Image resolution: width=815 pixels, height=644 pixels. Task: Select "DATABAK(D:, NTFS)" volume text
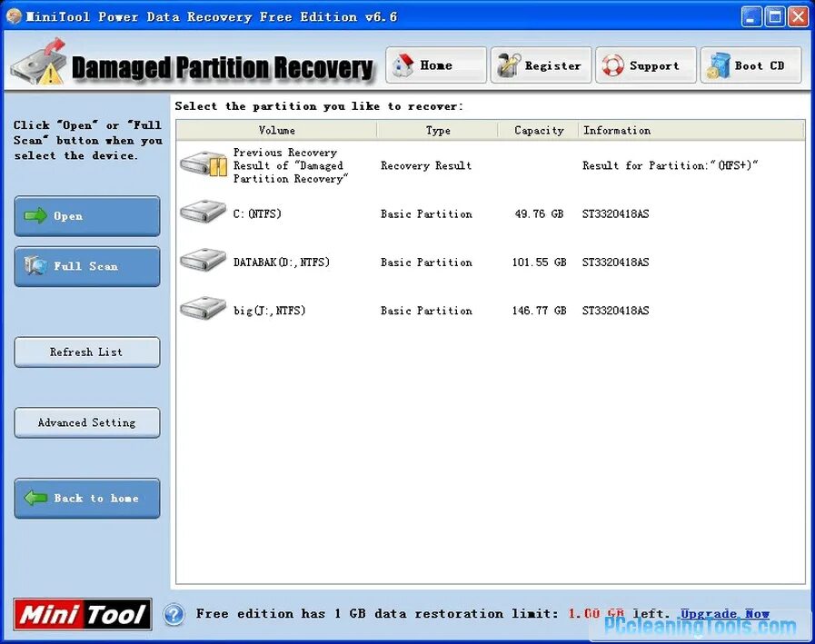pos(281,262)
